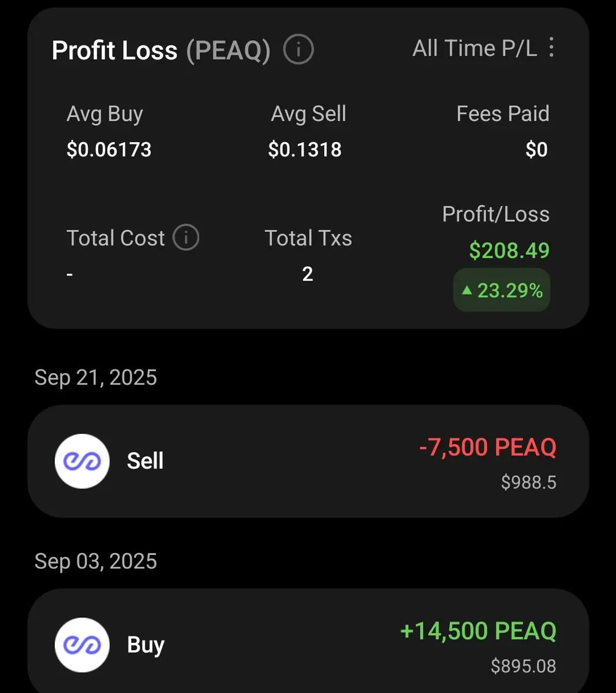616x693 pixels.
Task: Tap the Total Txs count
Action: (x=308, y=274)
